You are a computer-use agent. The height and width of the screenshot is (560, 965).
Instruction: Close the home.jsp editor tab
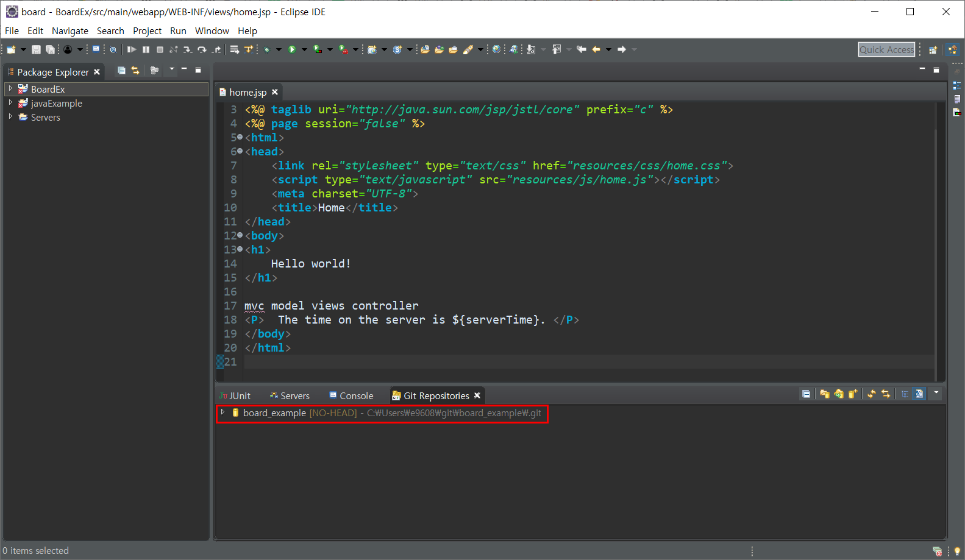275,92
